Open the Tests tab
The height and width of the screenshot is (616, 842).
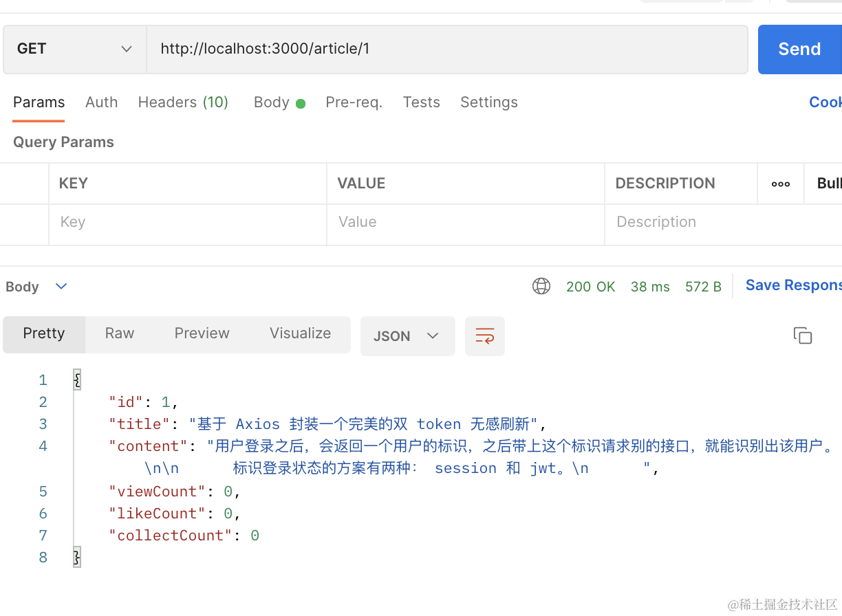[421, 102]
